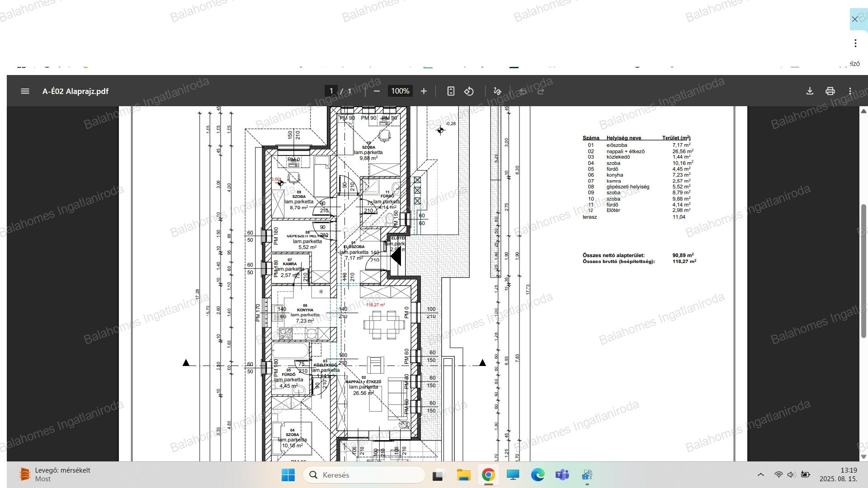Close the overlay with the X button
The width and height of the screenshot is (868, 488).
854,19
